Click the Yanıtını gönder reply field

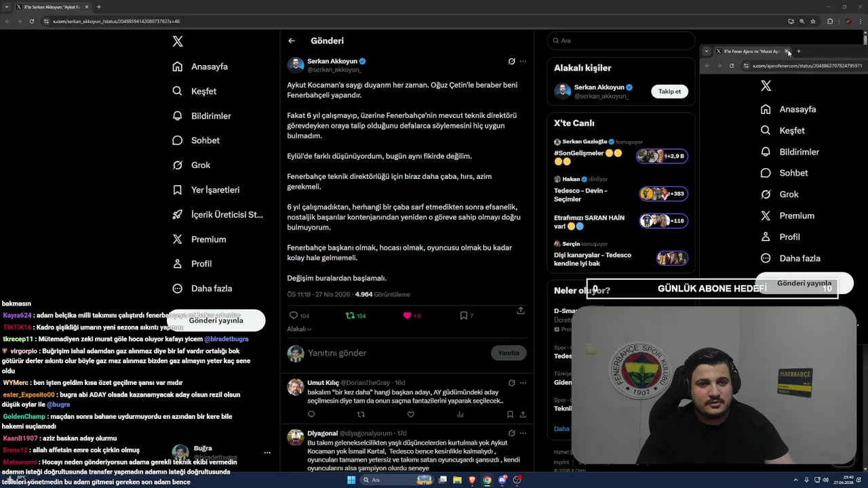[x=396, y=353]
